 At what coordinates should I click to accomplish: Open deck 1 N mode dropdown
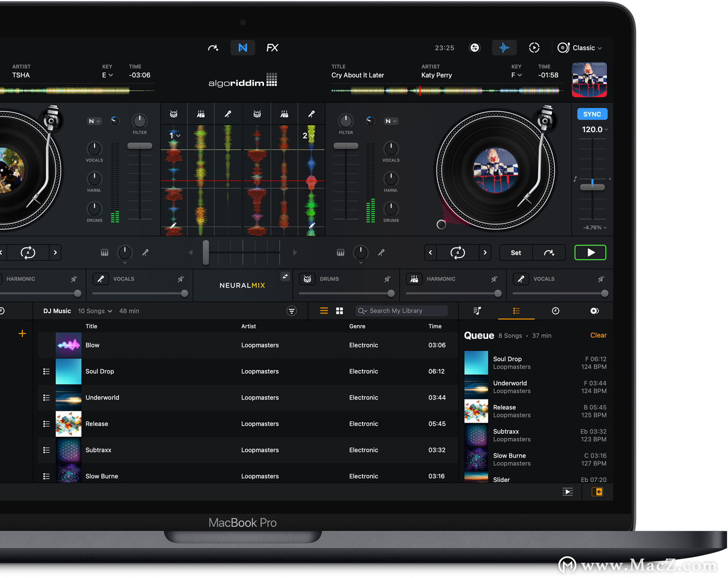94,121
